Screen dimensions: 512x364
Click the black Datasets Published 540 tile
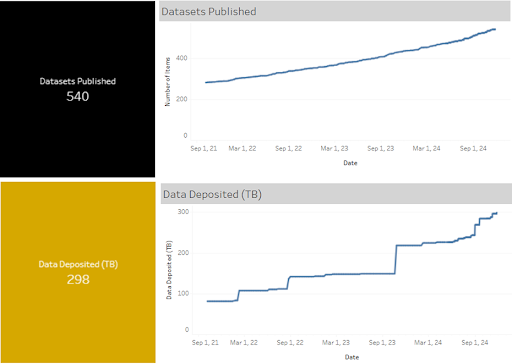77,89
